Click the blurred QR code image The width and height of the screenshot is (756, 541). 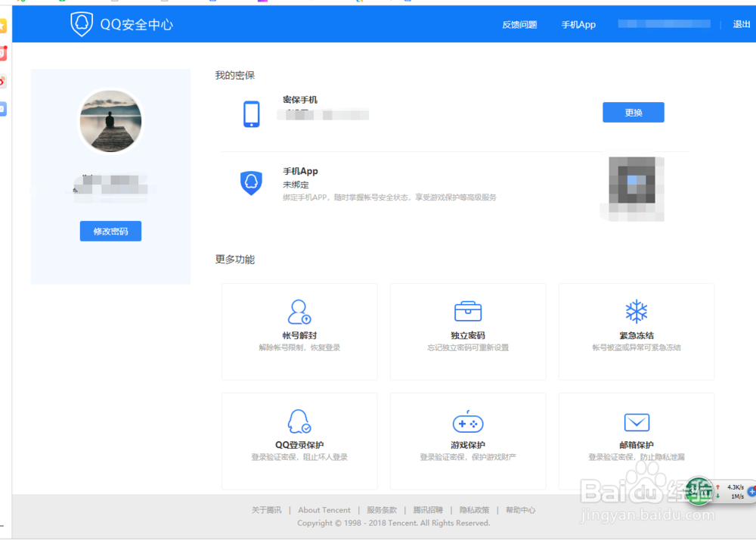[x=632, y=188]
